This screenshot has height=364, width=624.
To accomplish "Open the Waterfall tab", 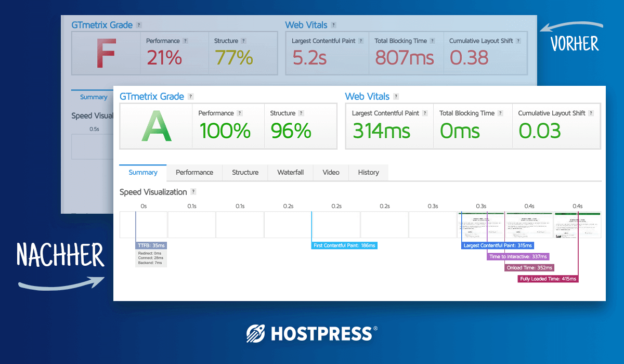I will click(290, 173).
